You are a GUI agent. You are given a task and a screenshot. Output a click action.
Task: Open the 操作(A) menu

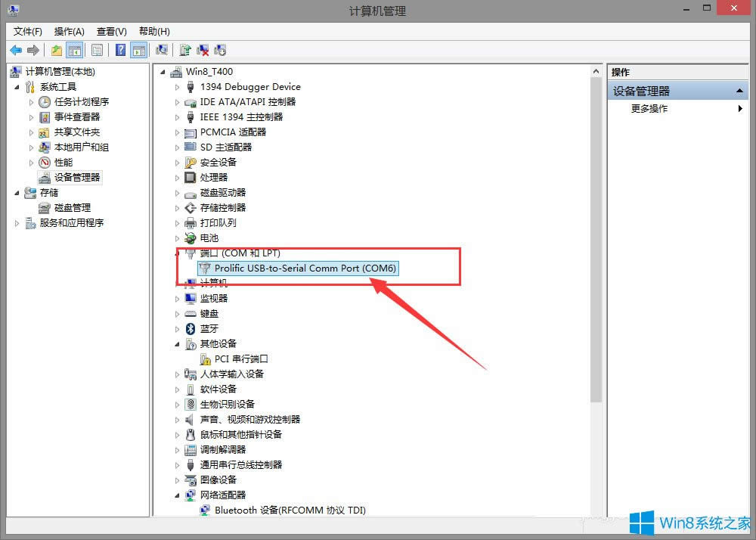tap(69, 31)
